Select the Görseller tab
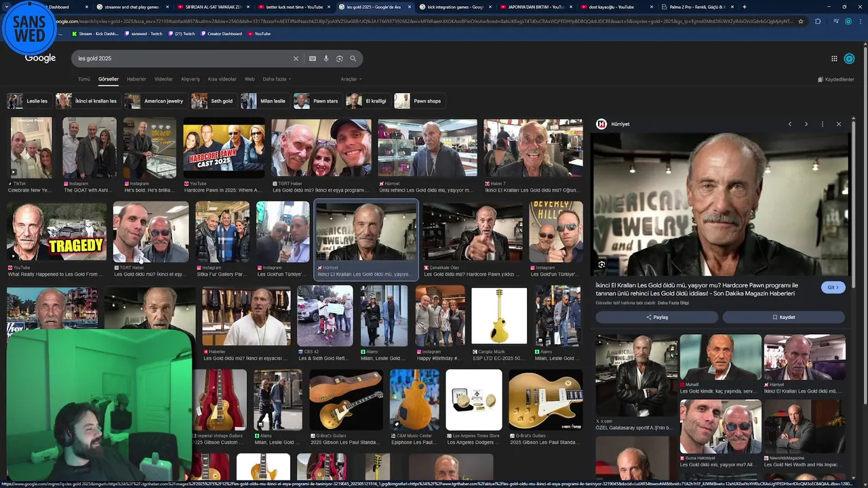The image size is (868, 488). tap(108, 79)
